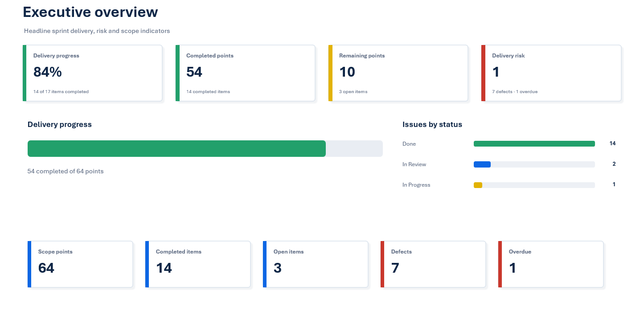
Task: Click the Executive overview heading
Action: pyautogui.click(x=90, y=12)
